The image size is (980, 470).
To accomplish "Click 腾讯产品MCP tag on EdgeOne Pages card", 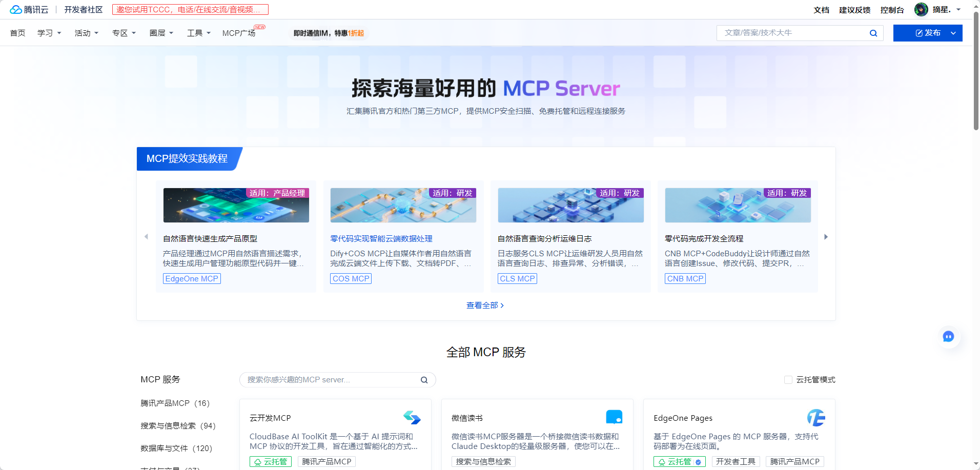I will click(795, 462).
